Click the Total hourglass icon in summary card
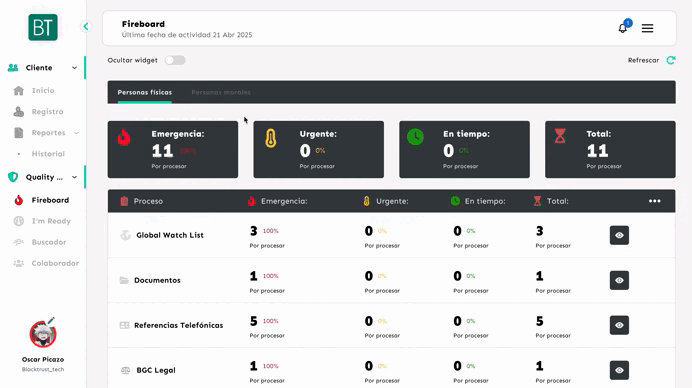692x388 pixels. pos(560,136)
